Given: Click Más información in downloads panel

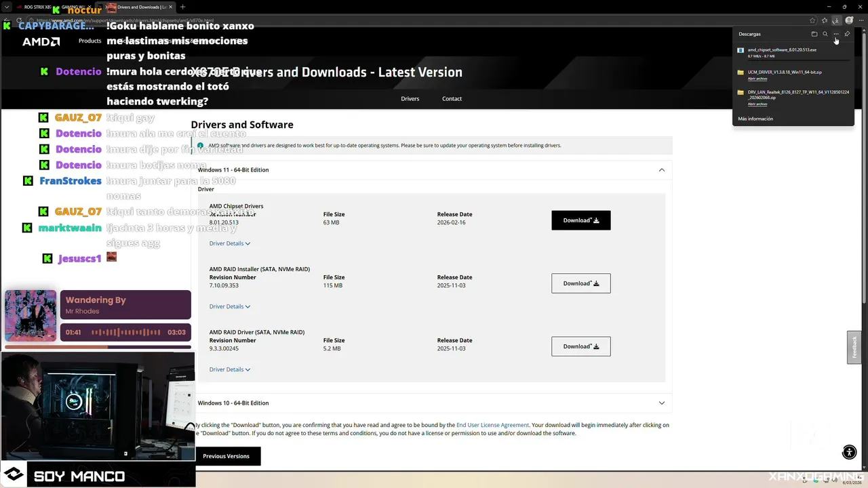Looking at the screenshot, I should (x=755, y=119).
